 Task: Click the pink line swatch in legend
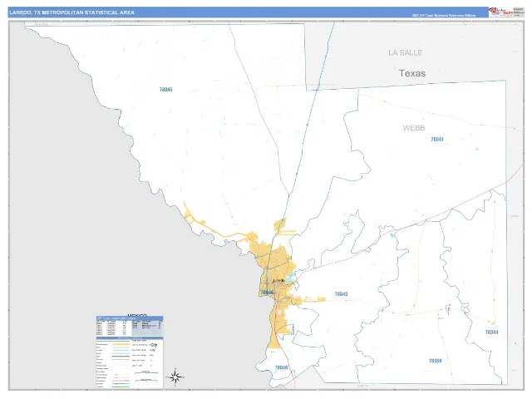[x=121, y=381]
